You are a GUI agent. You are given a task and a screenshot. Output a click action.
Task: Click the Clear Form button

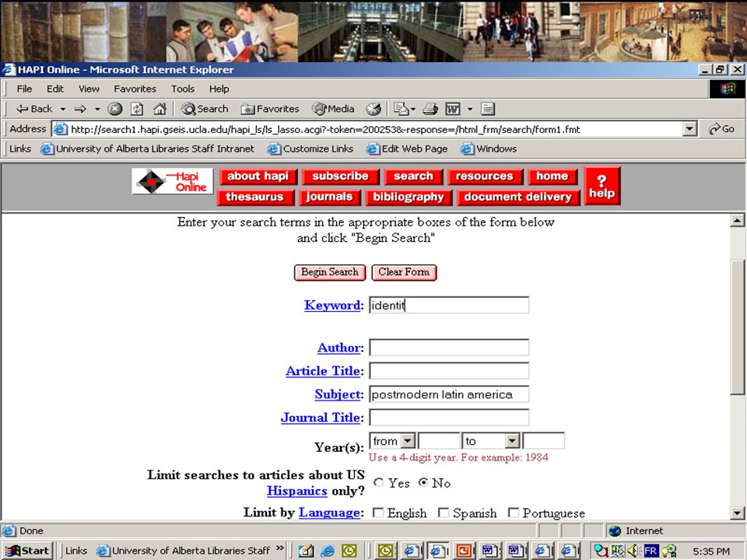coord(404,272)
